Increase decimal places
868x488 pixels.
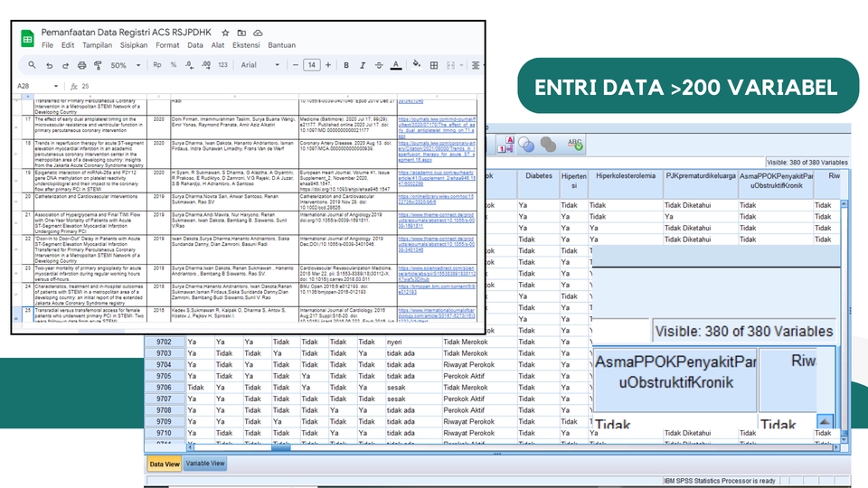(206, 65)
